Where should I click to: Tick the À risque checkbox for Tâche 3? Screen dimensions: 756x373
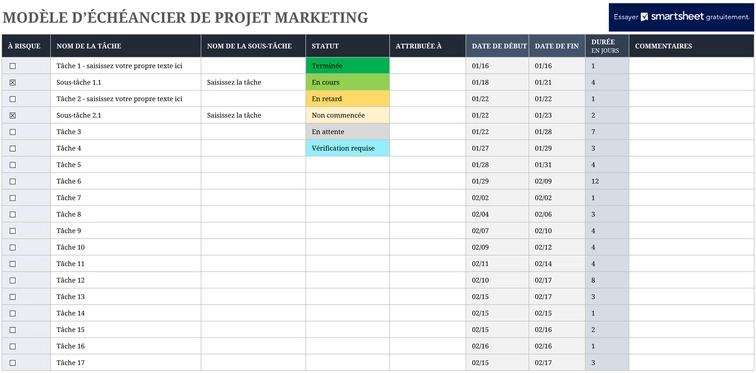tap(13, 132)
